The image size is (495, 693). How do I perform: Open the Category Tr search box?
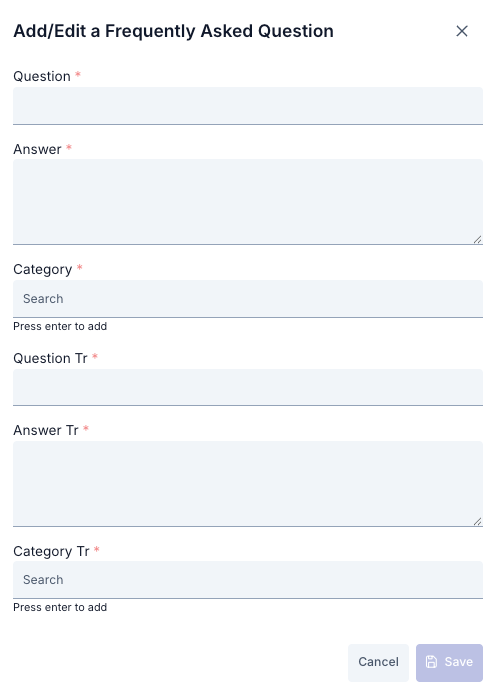point(248,580)
